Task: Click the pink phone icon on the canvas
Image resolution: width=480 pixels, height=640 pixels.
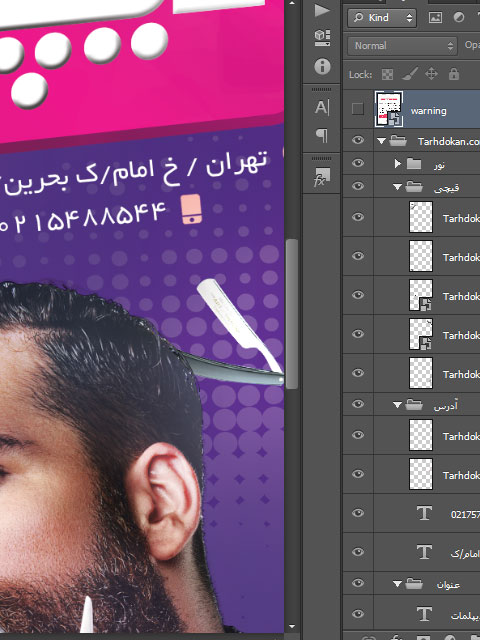Action: [191, 209]
